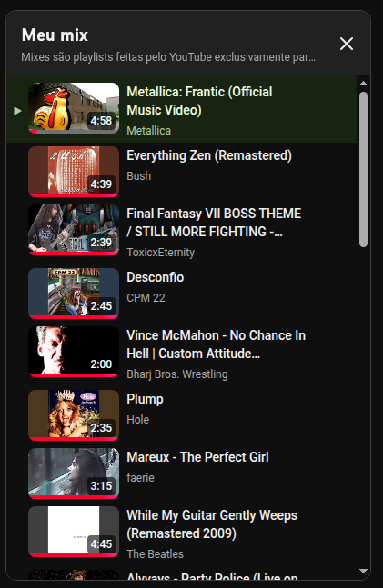Open Metallica Frantic video thumbnail
This screenshot has height=588, width=383.
click(x=74, y=108)
